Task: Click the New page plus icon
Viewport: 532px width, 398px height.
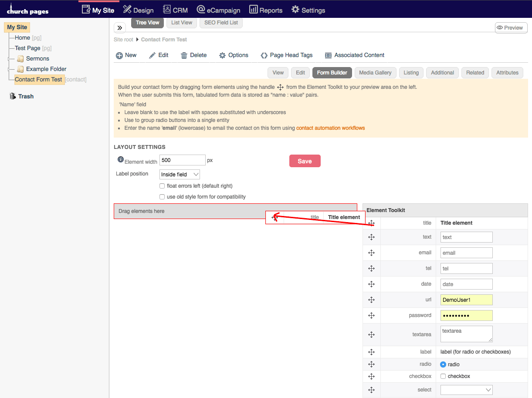Action: point(119,56)
